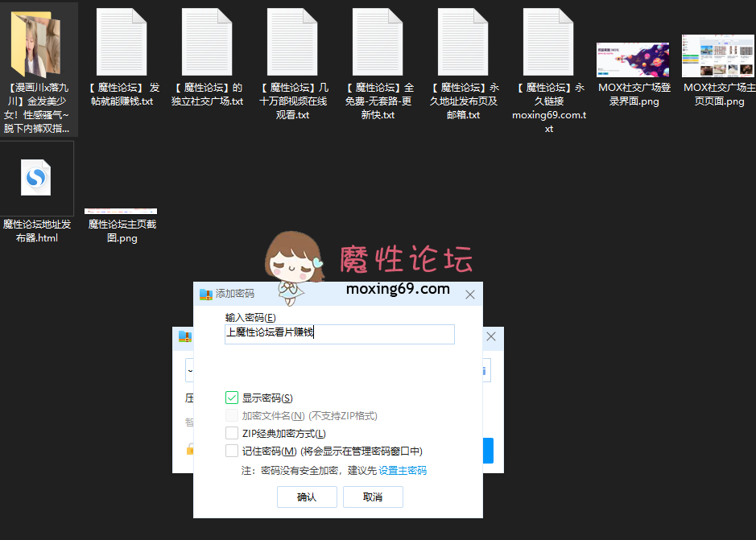The height and width of the screenshot is (540, 756).
Task: Click the 添加密码 dialog title icon
Action: (206, 294)
